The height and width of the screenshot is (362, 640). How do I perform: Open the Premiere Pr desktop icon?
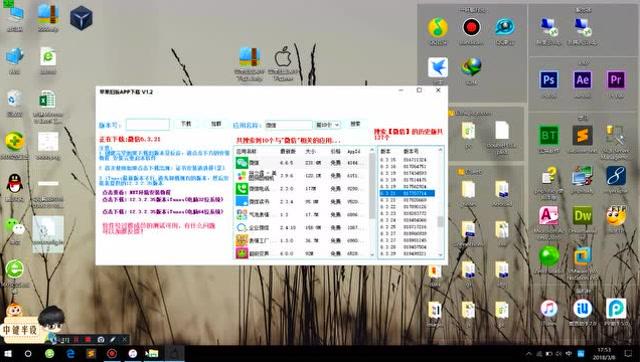pyautogui.click(x=616, y=80)
